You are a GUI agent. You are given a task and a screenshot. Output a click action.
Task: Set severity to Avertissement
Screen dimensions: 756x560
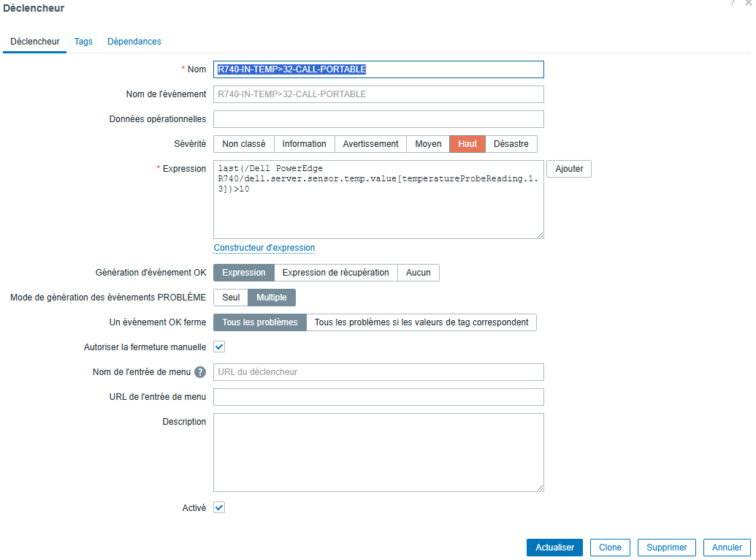(x=370, y=144)
